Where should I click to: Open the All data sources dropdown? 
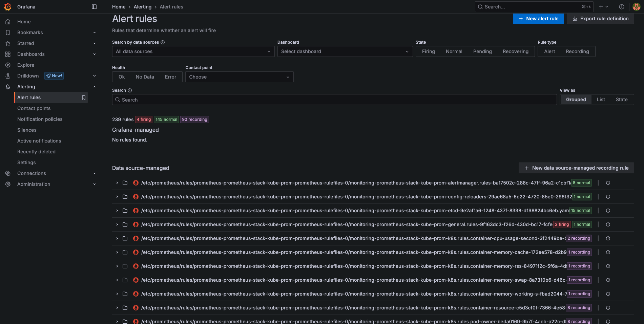tap(193, 51)
